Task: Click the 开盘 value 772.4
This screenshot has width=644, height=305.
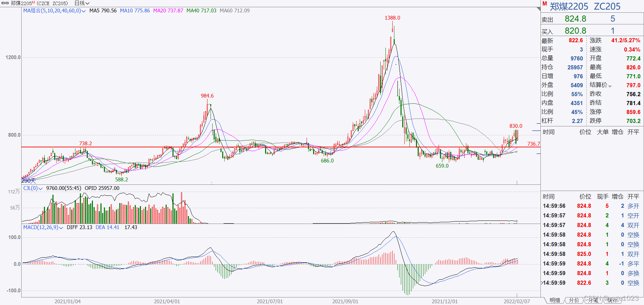Action: pyautogui.click(x=633, y=58)
